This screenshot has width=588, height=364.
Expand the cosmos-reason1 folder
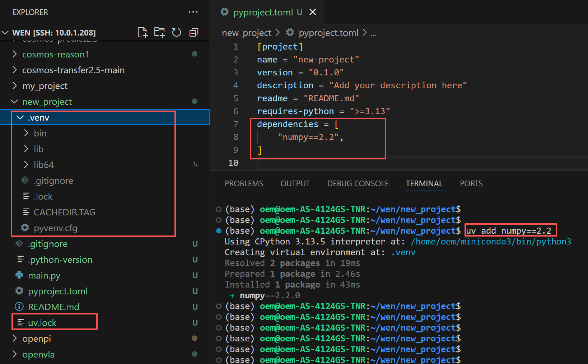(x=15, y=54)
